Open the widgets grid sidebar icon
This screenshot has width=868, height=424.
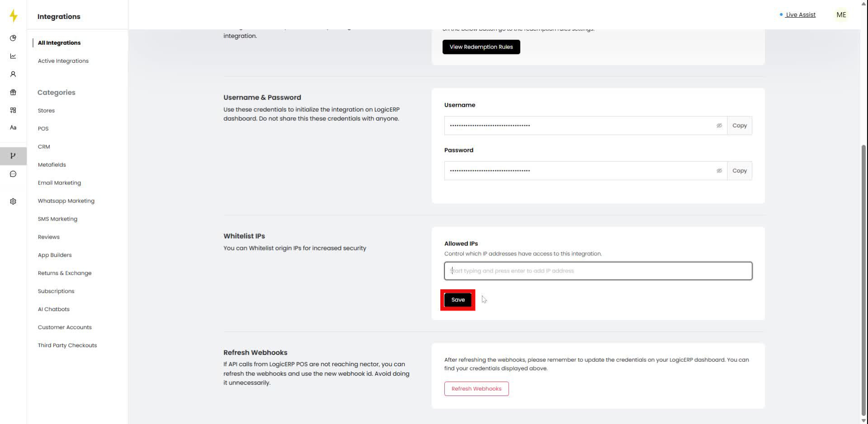point(13,110)
